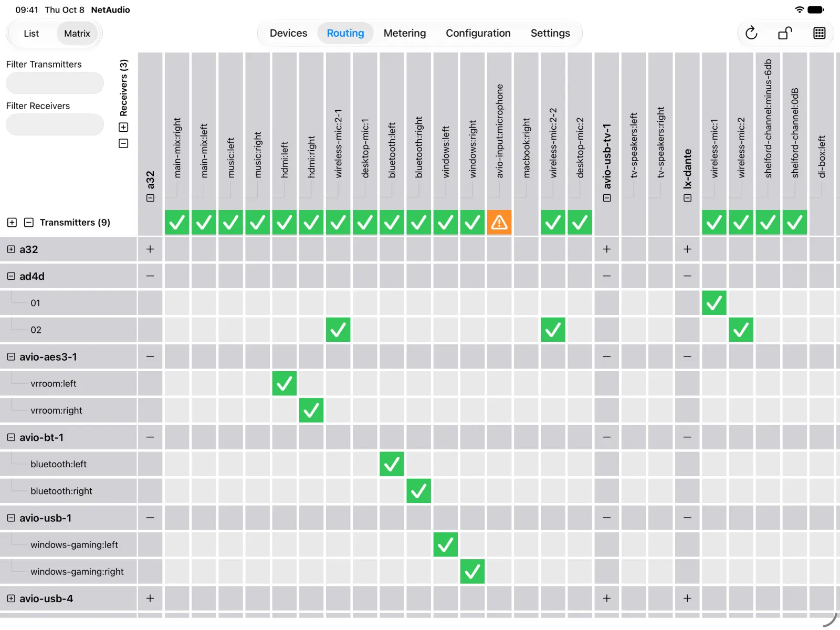Go to the Settings tab
840x630 pixels.
(550, 33)
